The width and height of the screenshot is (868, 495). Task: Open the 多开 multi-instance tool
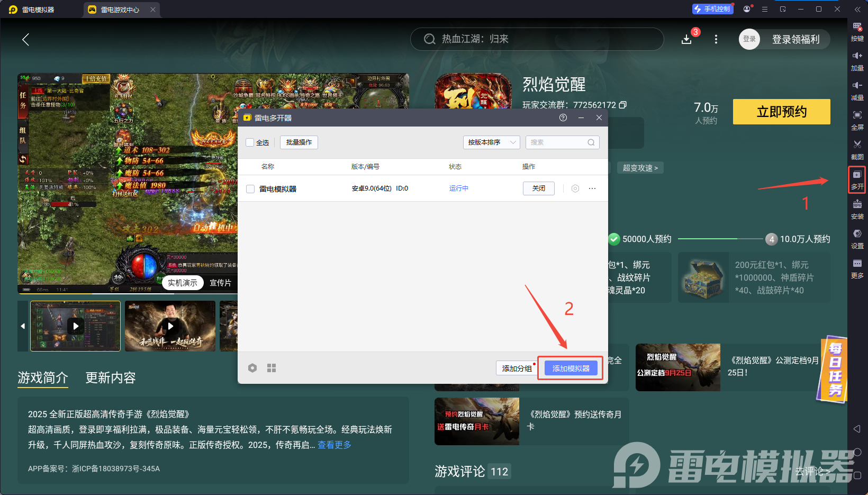tap(857, 180)
